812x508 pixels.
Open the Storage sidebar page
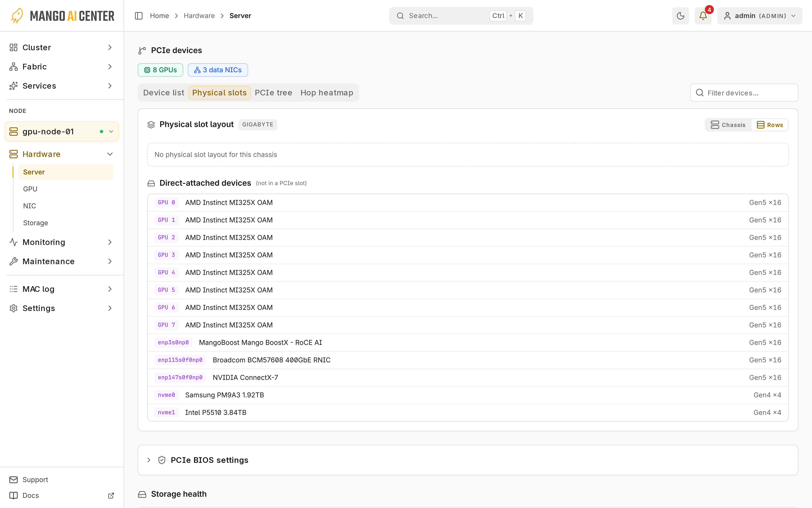point(66,223)
